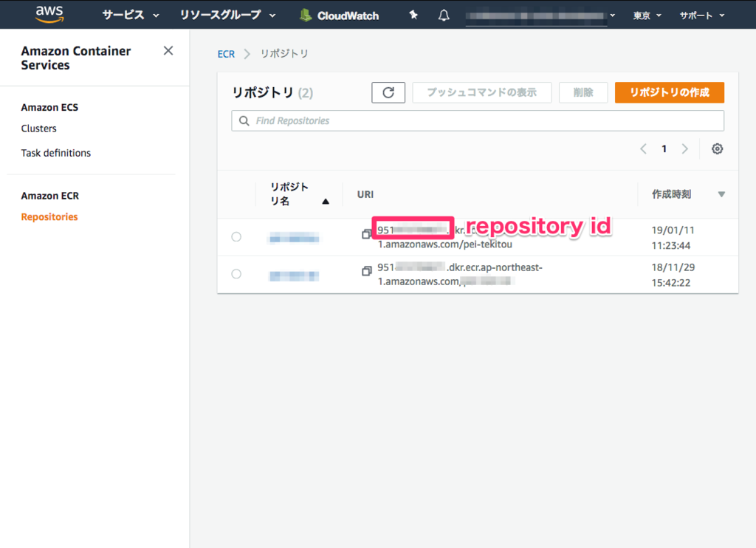Open table settings gear
The image size is (756, 548).
(x=717, y=148)
